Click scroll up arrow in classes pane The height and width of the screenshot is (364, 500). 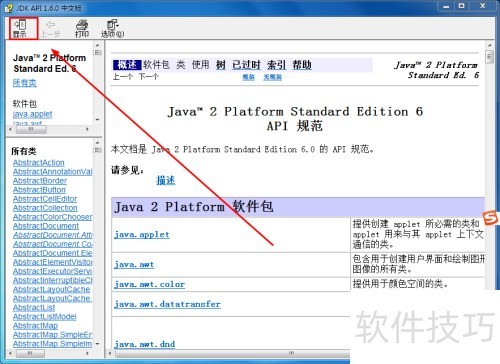[x=97, y=143]
